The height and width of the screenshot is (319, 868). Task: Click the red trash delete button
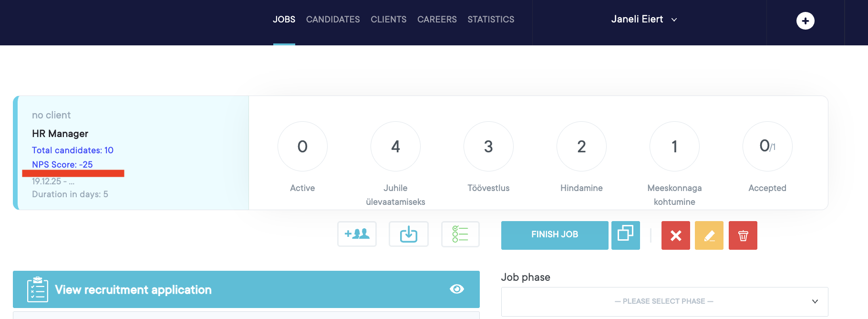click(x=743, y=235)
